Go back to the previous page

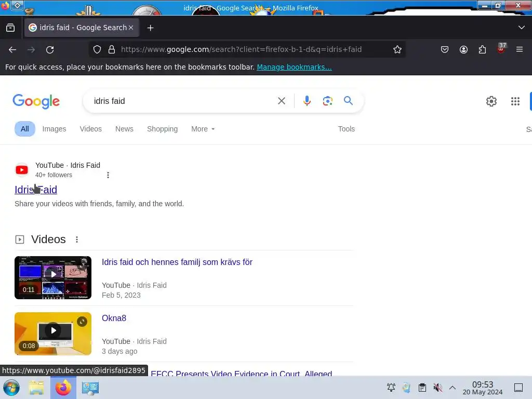click(12, 50)
